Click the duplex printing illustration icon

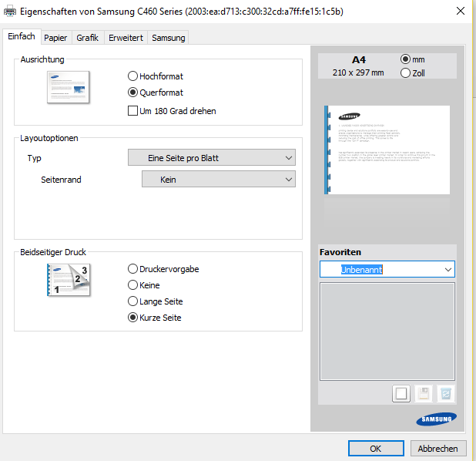click(69, 280)
